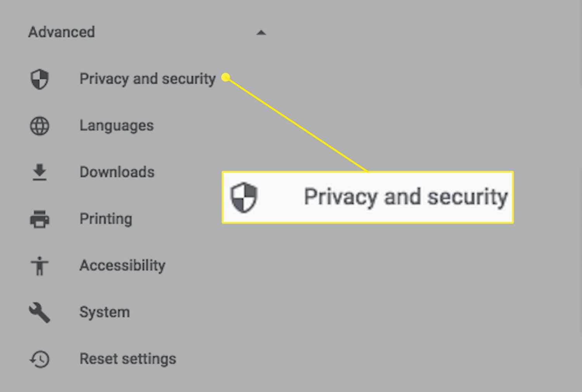Open the Languages settings section
Viewport: 582px width, 392px height.
coord(116,126)
